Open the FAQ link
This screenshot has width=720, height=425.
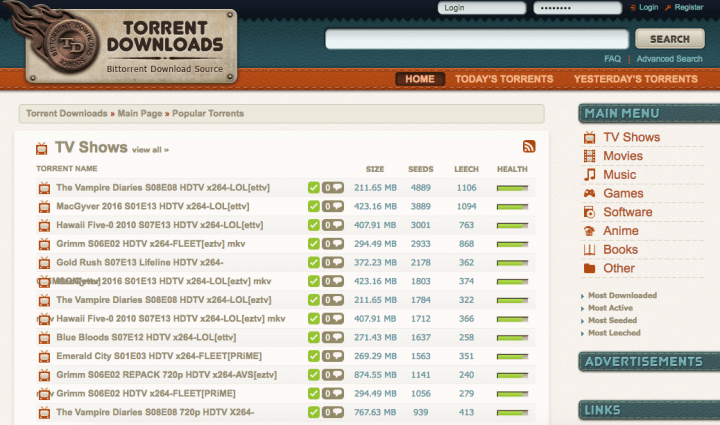(612, 59)
